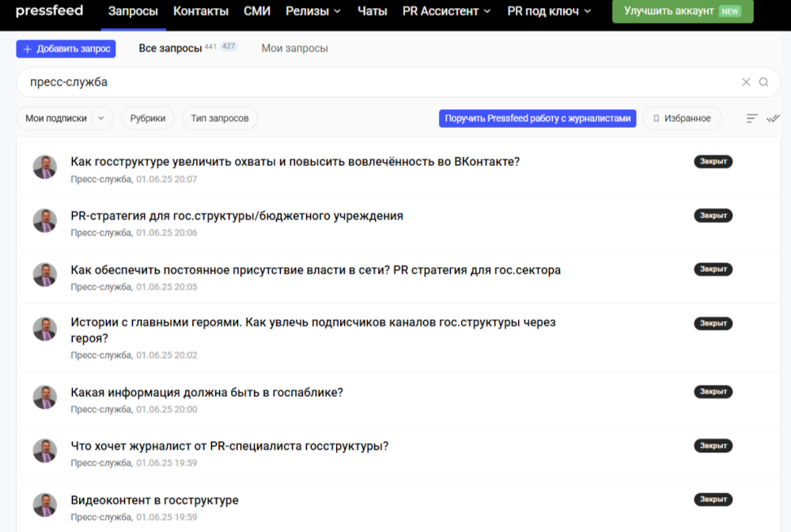Expand the PR под ключ chevron
The width and height of the screenshot is (791, 532).
(x=587, y=11)
